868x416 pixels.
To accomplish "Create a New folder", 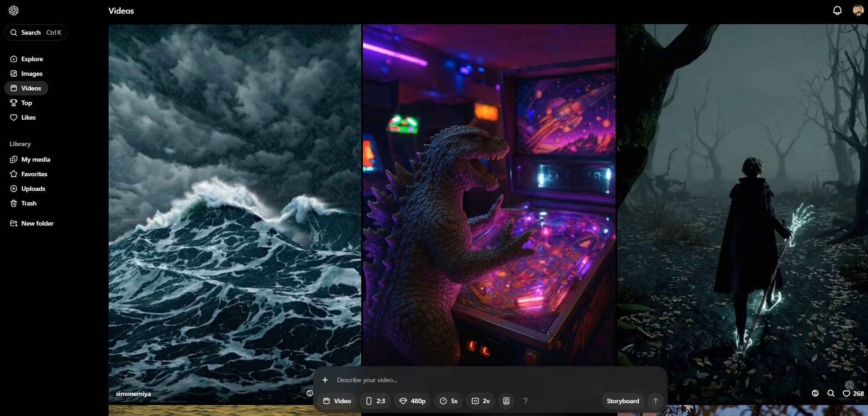I will click(x=32, y=223).
